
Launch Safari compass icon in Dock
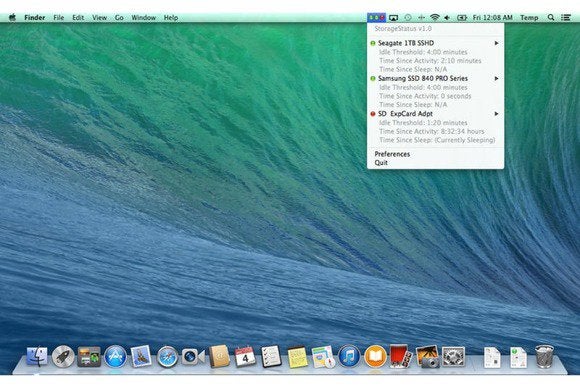pyautogui.click(x=167, y=357)
